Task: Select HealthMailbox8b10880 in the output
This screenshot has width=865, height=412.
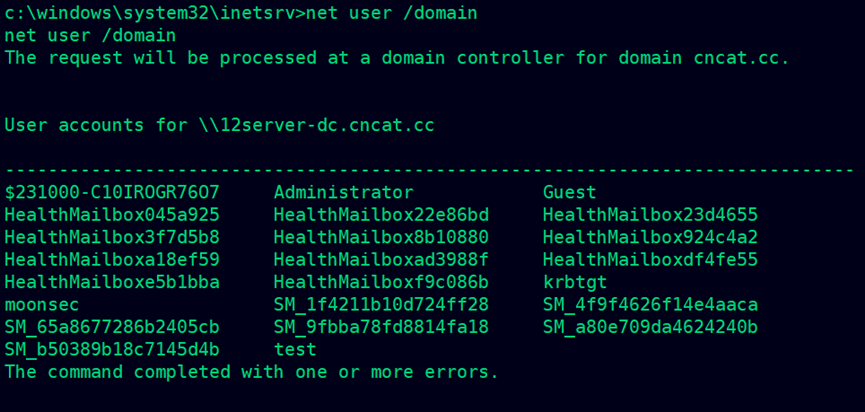Action: pos(381,237)
